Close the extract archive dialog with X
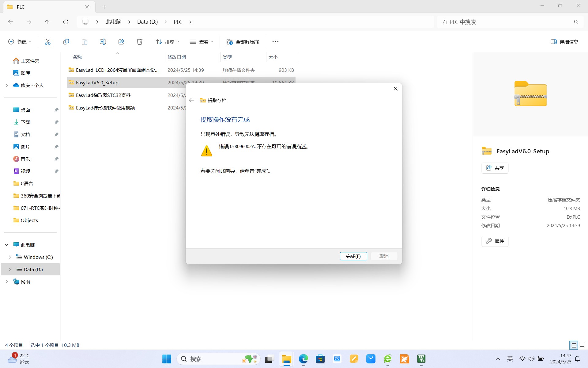This screenshot has height=368, width=588. coord(395,89)
